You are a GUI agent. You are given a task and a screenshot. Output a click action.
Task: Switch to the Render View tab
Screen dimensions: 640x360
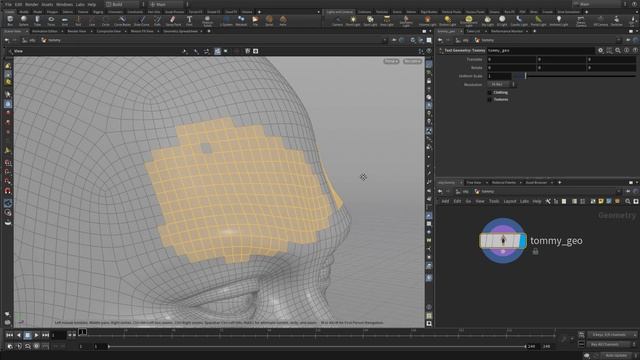click(77, 31)
